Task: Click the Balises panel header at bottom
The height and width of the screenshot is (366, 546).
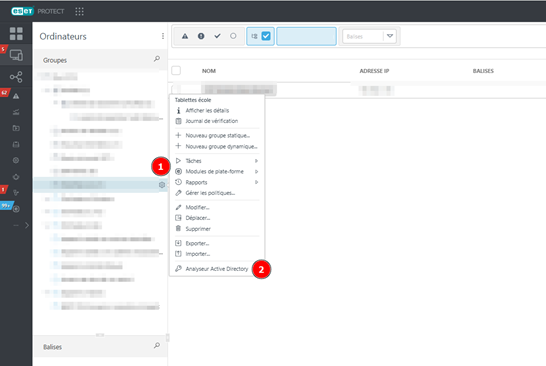Action: coord(100,346)
